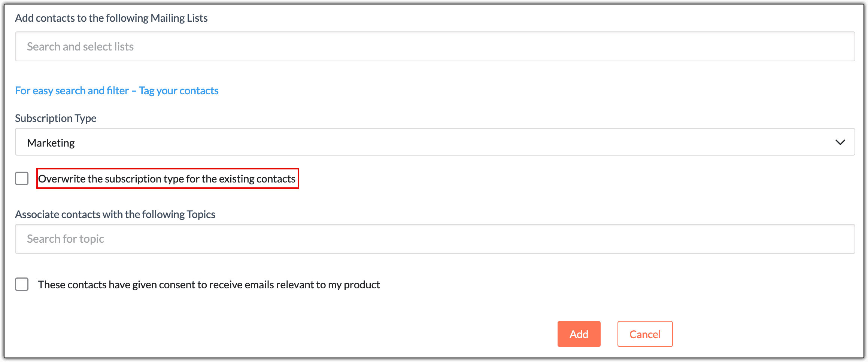868x362 pixels.
Task: Open the Subscription Type dropdown
Action: (434, 142)
